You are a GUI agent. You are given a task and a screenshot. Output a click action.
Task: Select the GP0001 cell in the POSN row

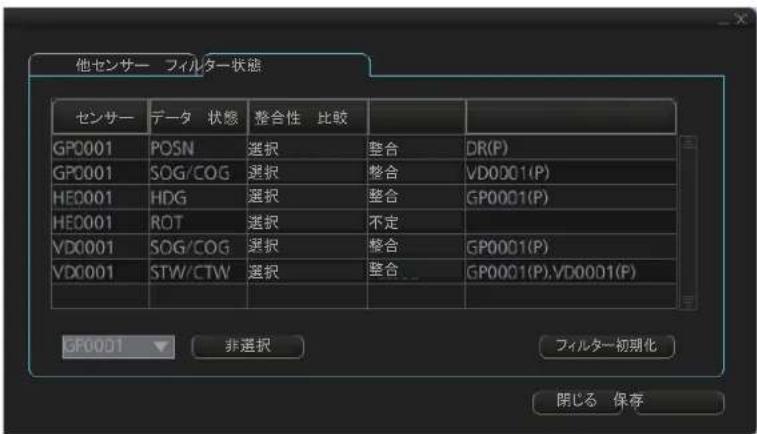pyautogui.click(x=100, y=148)
